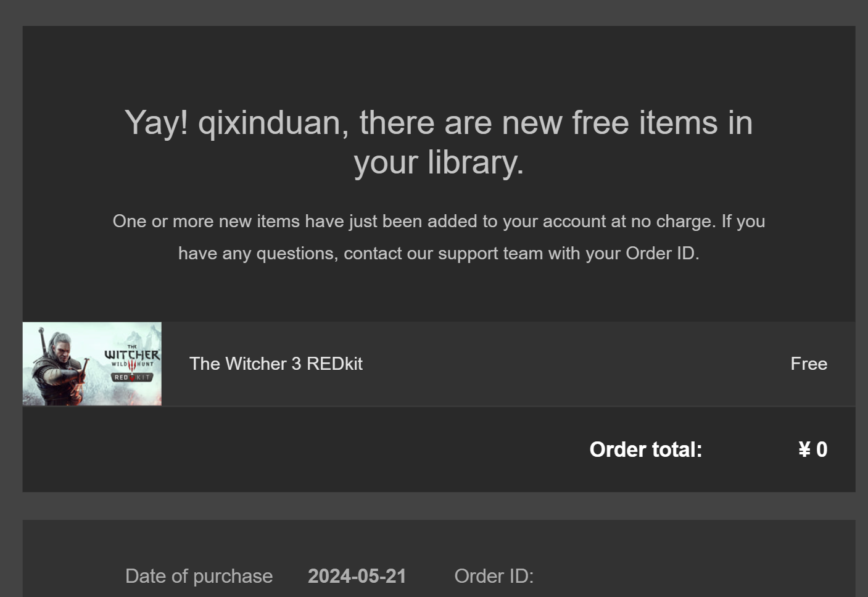Select the 0 amount in the order total
Image resolution: width=868 pixels, height=597 pixels.
[x=822, y=449]
